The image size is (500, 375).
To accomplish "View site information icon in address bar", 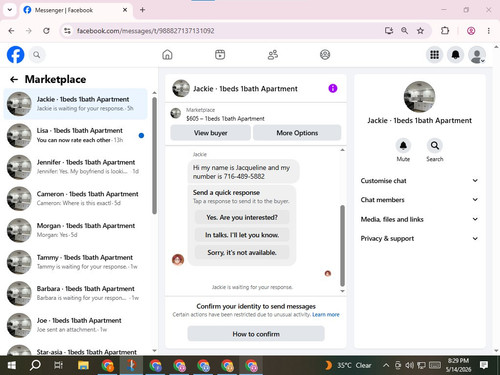I will [67, 31].
